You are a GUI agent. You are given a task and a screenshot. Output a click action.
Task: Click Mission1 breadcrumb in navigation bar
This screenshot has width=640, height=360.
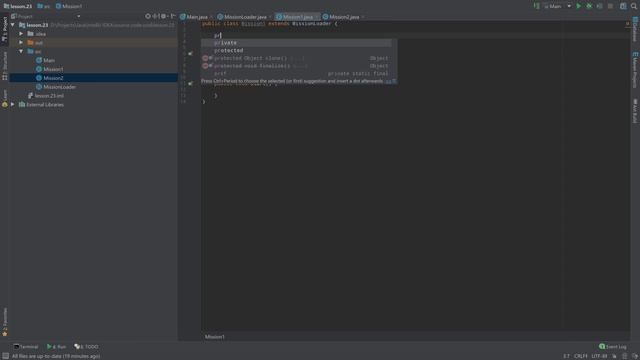tap(69, 6)
